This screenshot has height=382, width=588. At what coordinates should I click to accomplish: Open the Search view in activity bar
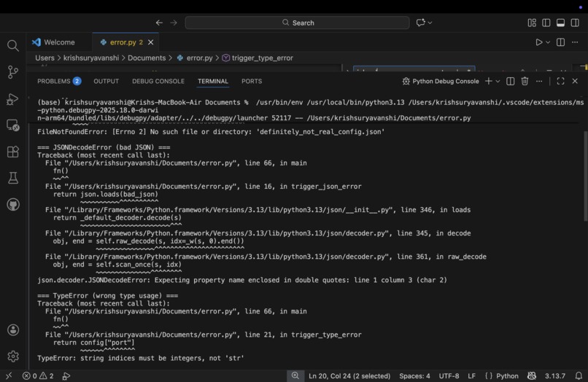pyautogui.click(x=12, y=46)
